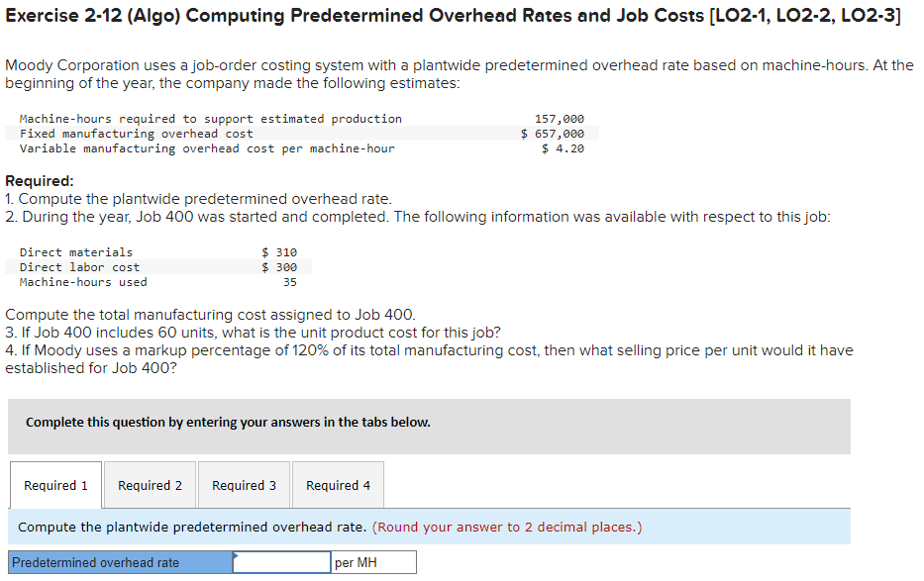Click the Direct materials $310 value
924x581 pixels.
click(279, 251)
